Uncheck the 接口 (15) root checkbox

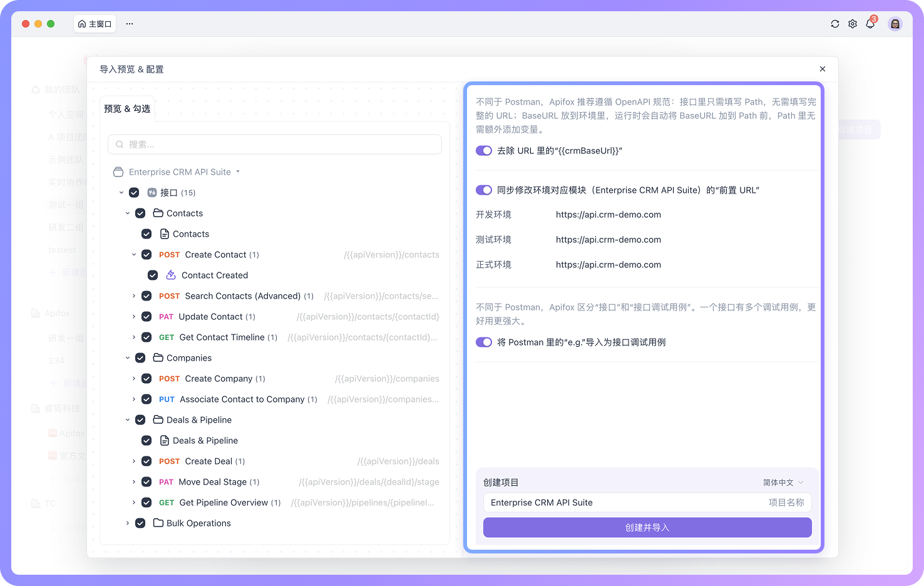pos(134,192)
